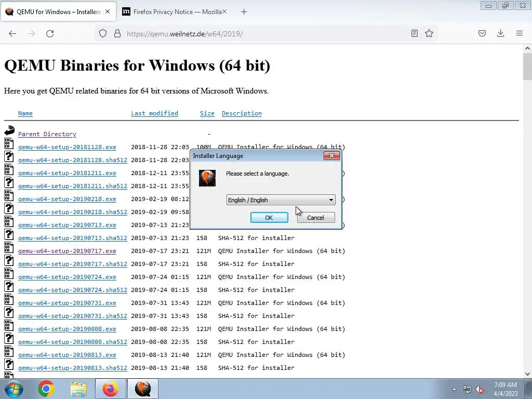Download qemu-w64-setup-20190713.exe
This screenshot has width=532, height=399.
pos(67,225)
